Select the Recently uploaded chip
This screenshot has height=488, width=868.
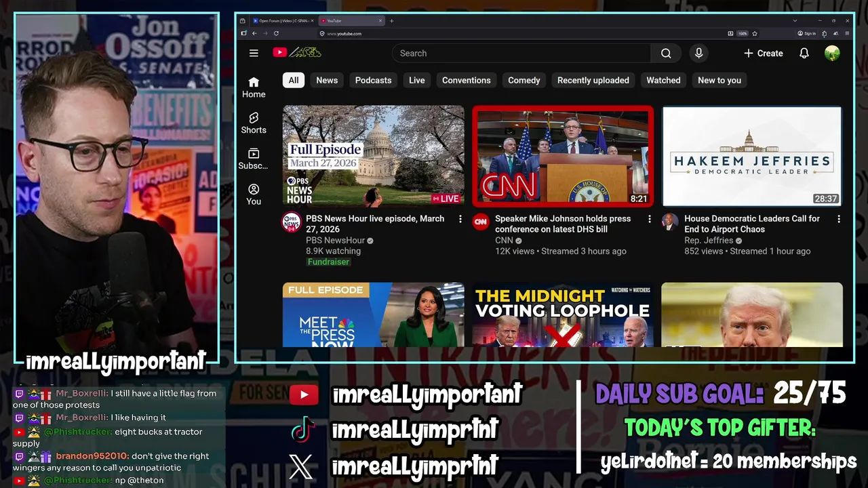(593, 80)
